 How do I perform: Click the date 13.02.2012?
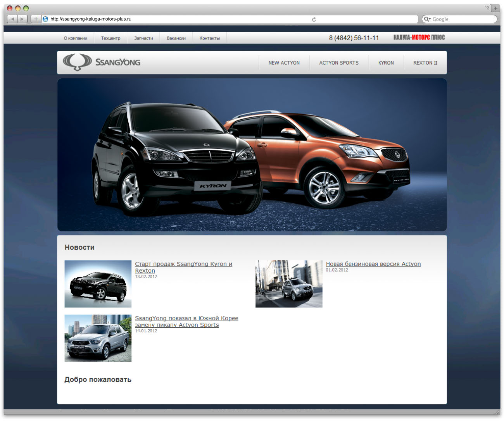coord(146,277)
